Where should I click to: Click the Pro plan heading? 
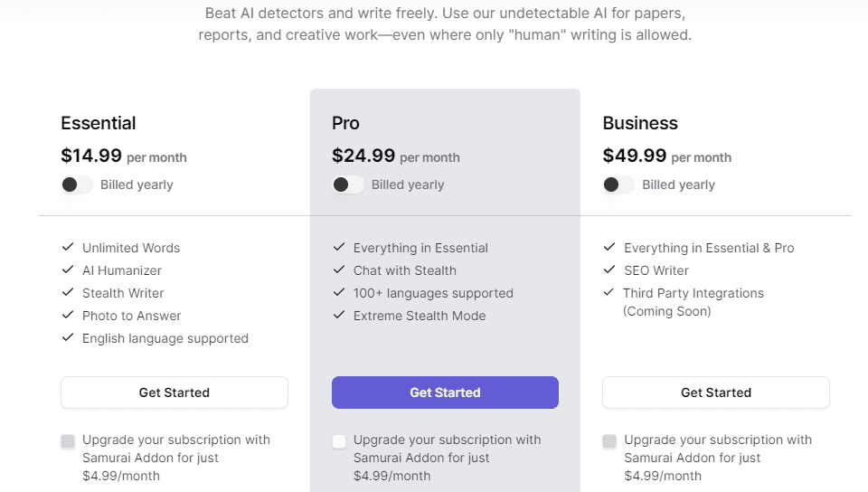tap(345, 123)
